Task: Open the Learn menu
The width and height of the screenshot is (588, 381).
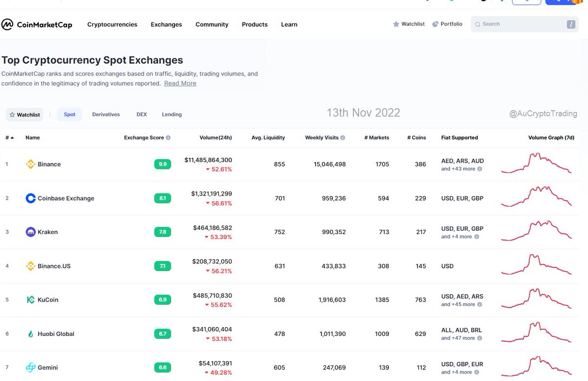Action: 289,24
